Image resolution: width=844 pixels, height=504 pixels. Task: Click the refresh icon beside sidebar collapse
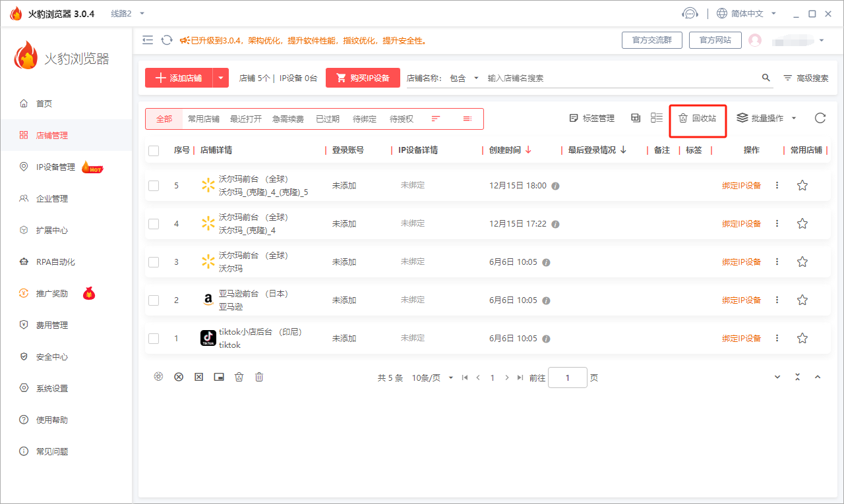point(167,40)
